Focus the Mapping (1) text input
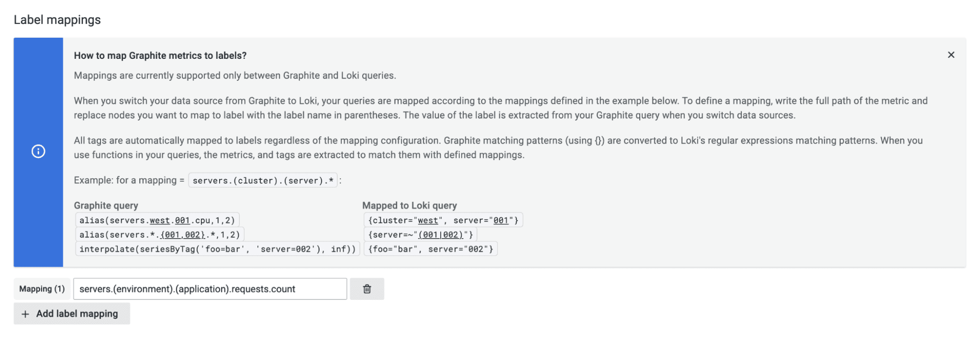This screenshot has height=343, width=980. pyautogui.click(x=210, y=289)
